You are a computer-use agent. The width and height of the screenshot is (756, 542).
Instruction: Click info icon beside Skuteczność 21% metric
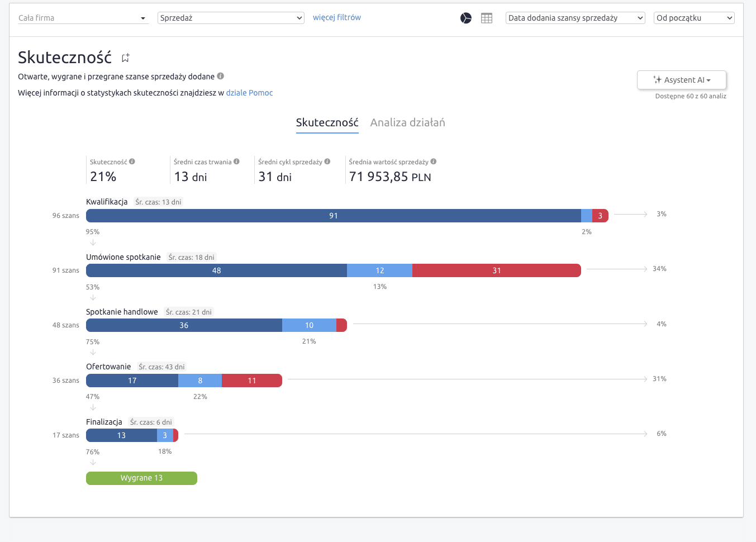(132, 161)
